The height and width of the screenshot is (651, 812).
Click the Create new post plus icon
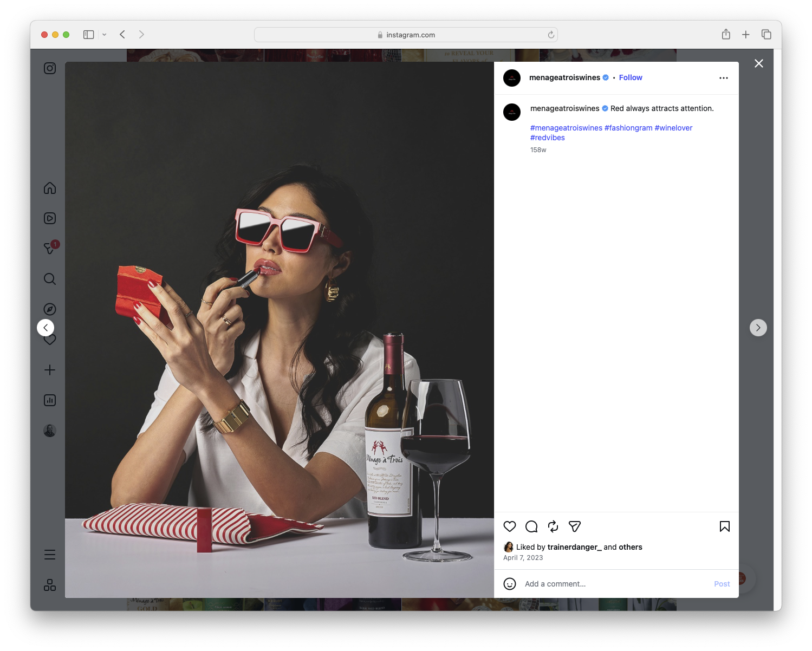tap(49, 370)
